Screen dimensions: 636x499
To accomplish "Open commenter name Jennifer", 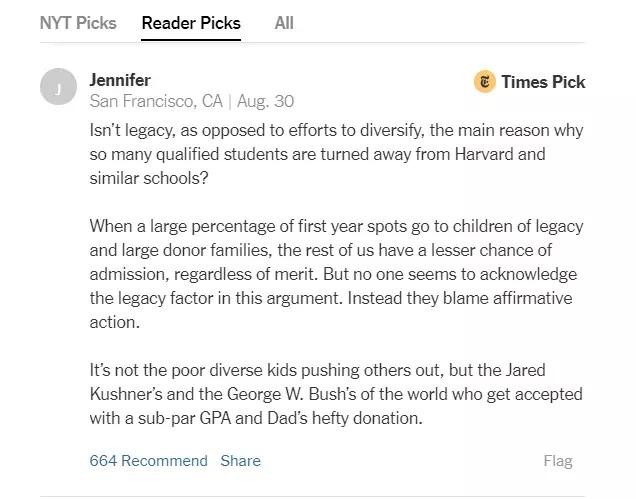I will click(120, 79).
